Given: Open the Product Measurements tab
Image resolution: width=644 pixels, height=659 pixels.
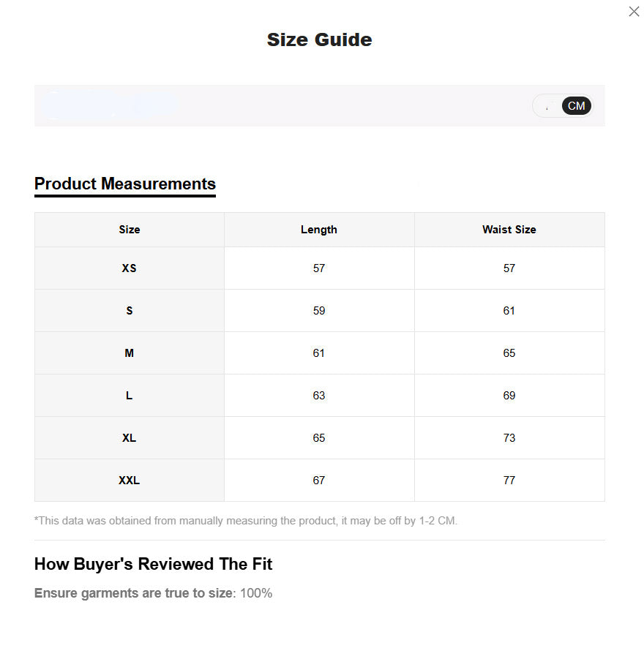Looking at the screenshot, I should [x=125, y=184].
